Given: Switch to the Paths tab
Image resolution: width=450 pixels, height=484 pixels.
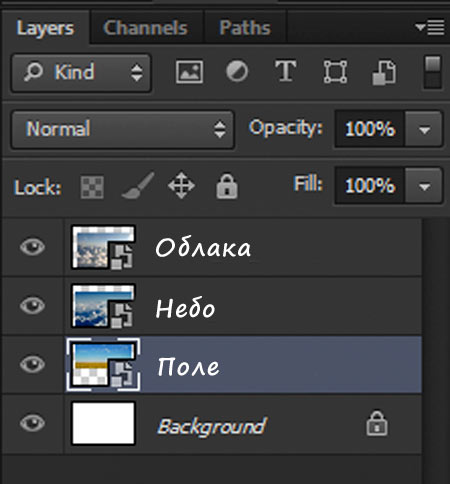Looking at the screenshot, I should point(245,28).
